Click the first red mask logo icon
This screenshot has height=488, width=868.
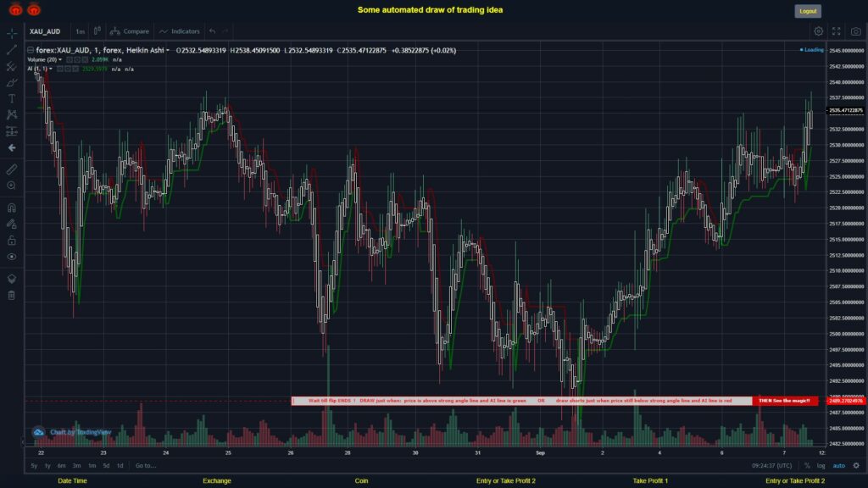[15, 9]
